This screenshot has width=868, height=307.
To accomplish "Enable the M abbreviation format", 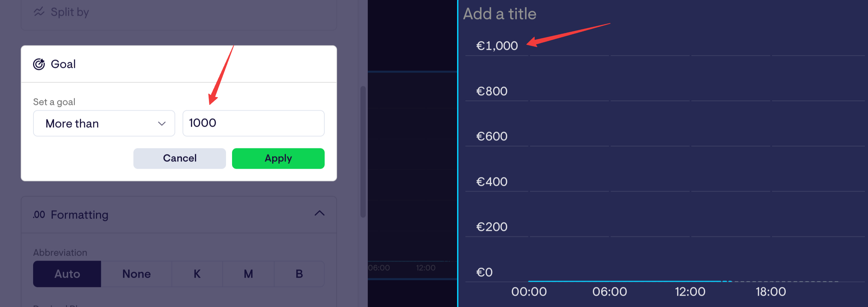I will pyautogui.click(x=248, y=274).
